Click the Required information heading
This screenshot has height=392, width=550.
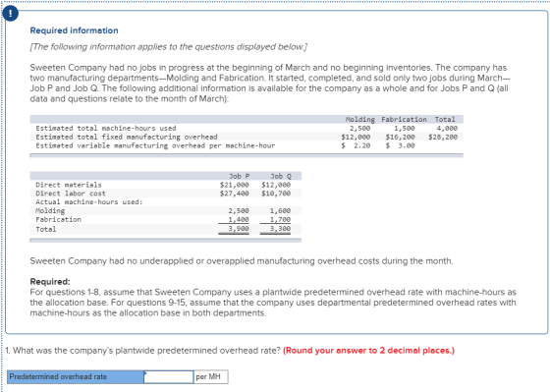pyautogui.click(x=74, y=30)
